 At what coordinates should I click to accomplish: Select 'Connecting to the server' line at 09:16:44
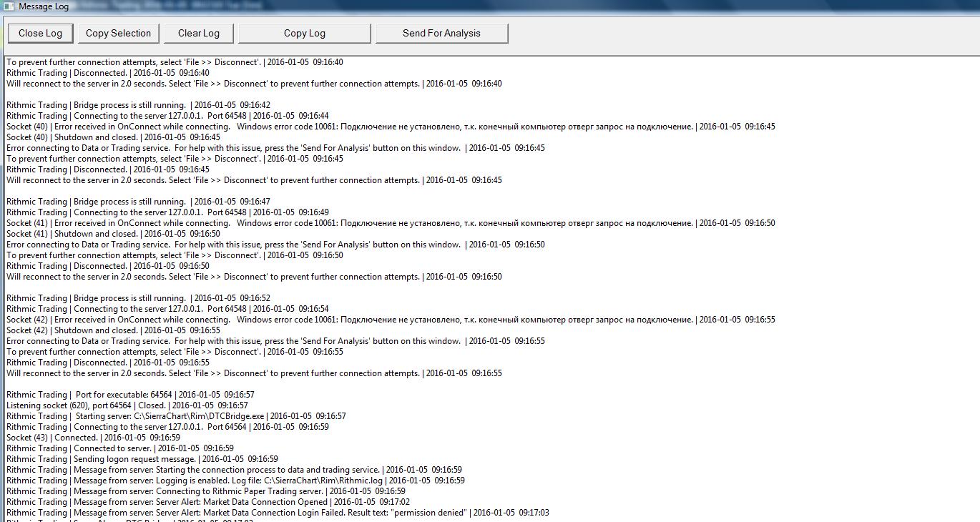pos(167,116)
